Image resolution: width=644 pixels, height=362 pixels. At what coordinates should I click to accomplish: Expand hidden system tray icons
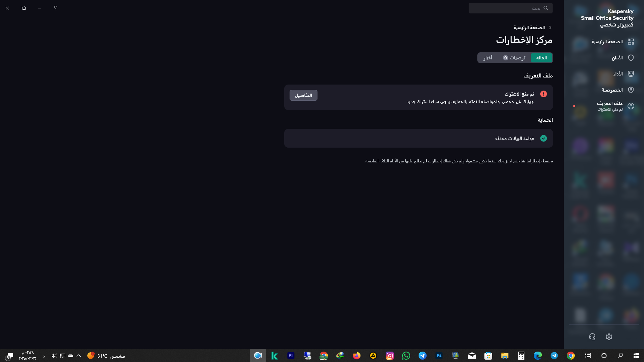(x=79, y=356)
